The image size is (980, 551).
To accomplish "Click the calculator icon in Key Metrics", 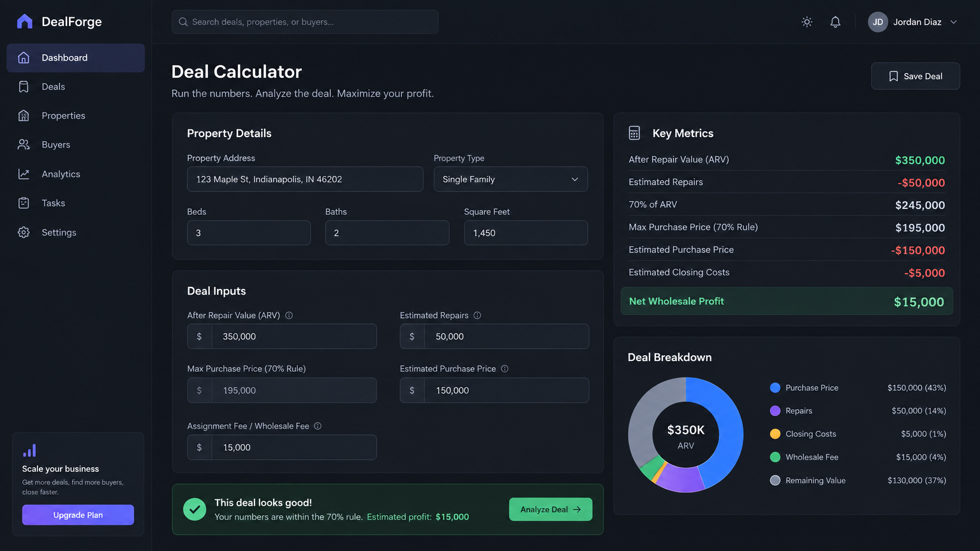I will point(634,133).
